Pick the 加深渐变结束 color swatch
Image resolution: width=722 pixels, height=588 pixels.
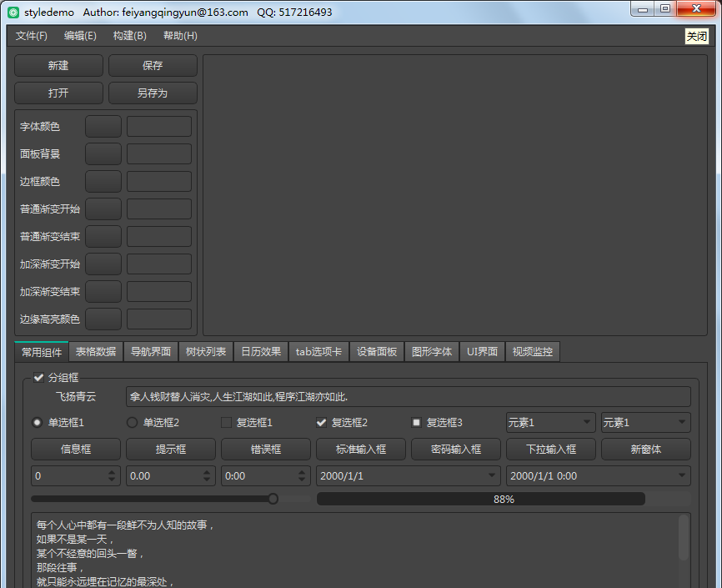[x=103, y=292]
